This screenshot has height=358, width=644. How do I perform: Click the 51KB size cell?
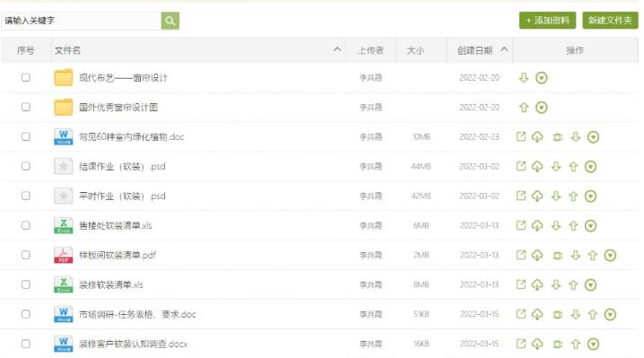coord(421,314)
